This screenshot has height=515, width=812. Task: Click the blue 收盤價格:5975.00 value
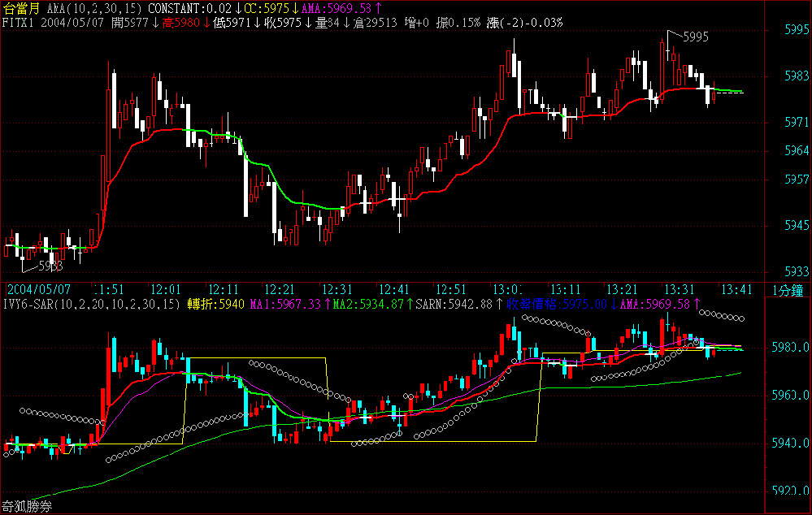556,304
